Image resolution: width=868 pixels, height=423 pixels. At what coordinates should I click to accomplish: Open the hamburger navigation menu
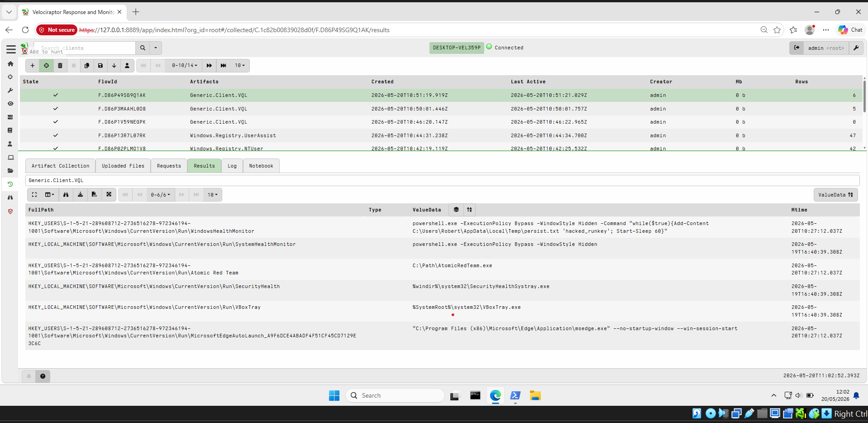(x=11, y=49)
